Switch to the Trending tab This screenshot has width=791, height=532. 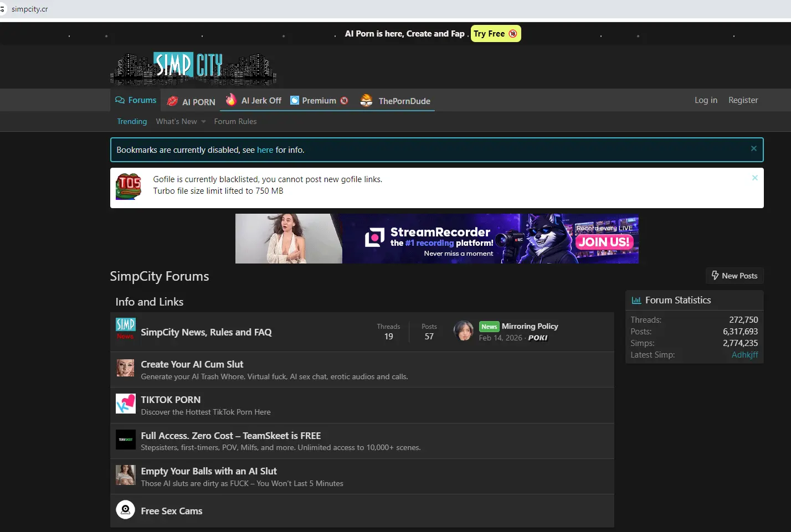click(x=132, y=121)
